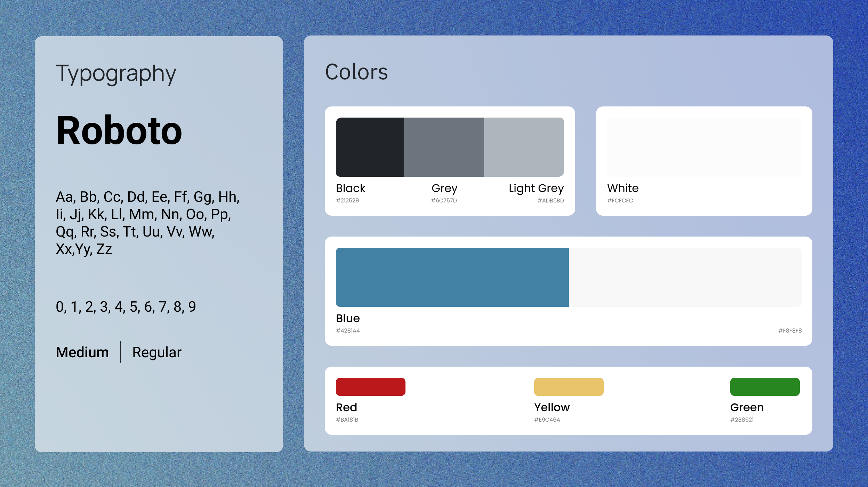
Task: Click the Black color swatch
Action: [x=370, y=147]
